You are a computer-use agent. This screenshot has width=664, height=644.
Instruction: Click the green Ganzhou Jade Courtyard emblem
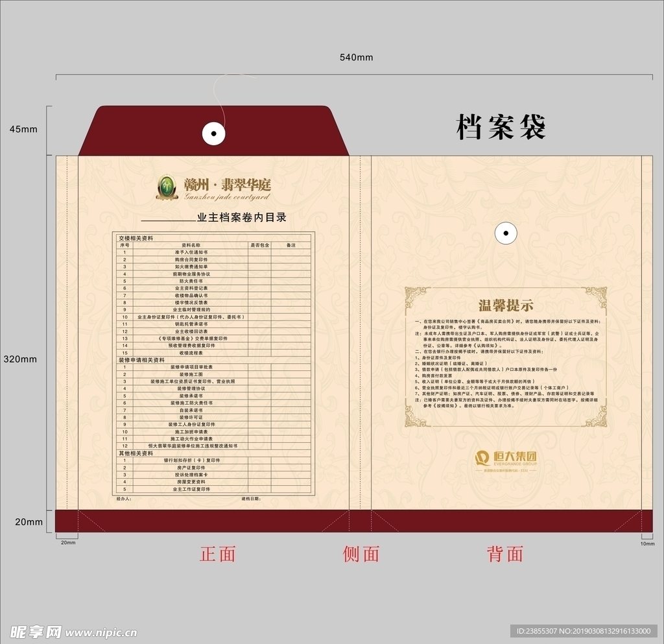pyautogui.click(x=167, y=187)
